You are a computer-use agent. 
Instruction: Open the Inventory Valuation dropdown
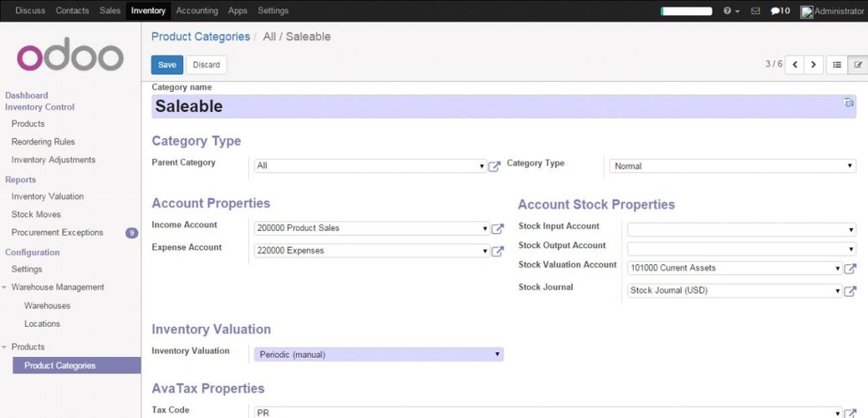tap(378, 354)
